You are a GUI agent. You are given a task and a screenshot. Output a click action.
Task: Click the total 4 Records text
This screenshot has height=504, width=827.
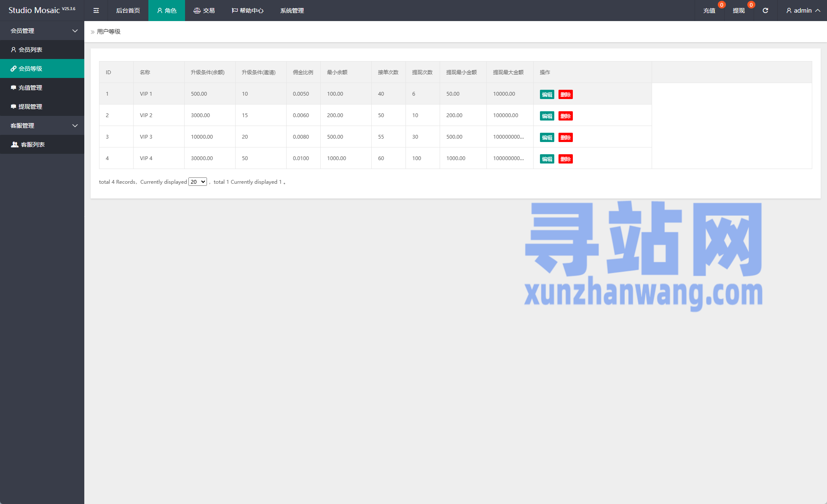117,182
